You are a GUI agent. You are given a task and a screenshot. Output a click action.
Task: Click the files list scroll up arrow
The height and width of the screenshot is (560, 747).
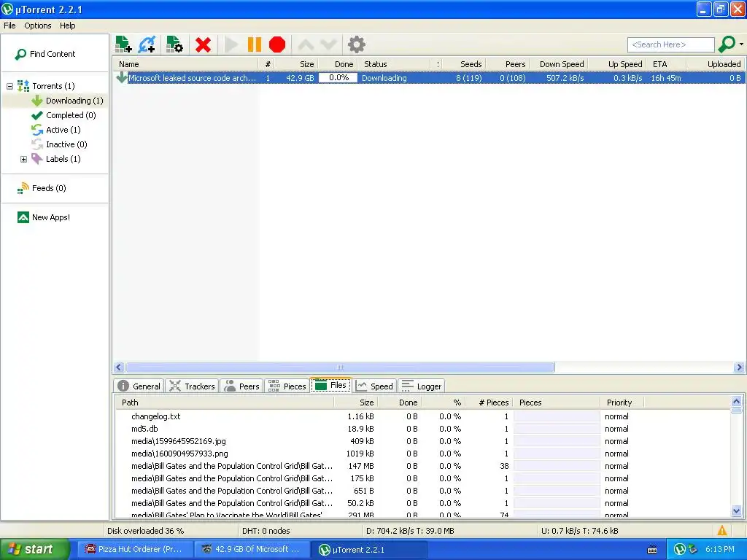(x=737, y=402)
